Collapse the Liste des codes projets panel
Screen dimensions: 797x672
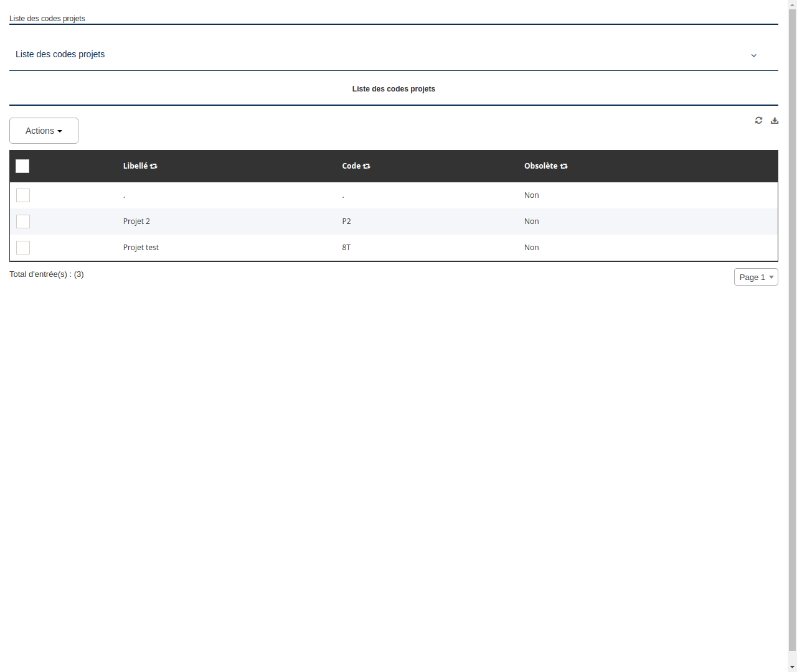pyautogui.click(x=753, y=55)
